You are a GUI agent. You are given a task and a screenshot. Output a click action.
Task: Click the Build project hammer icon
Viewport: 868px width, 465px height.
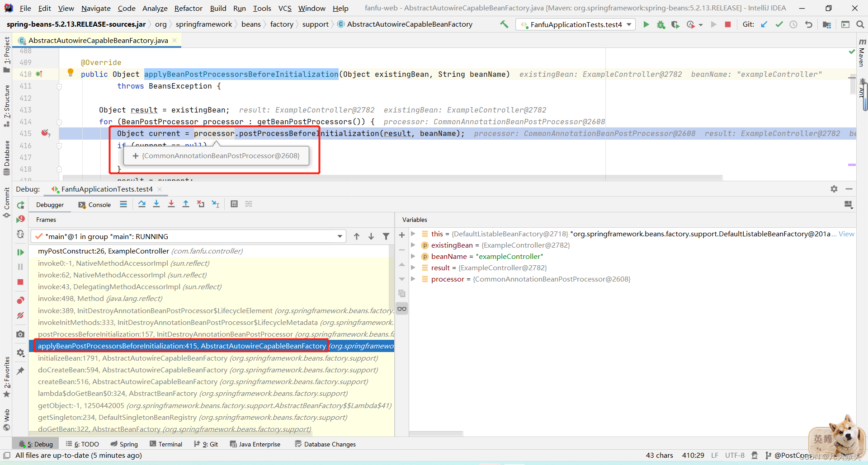(504, 24)
